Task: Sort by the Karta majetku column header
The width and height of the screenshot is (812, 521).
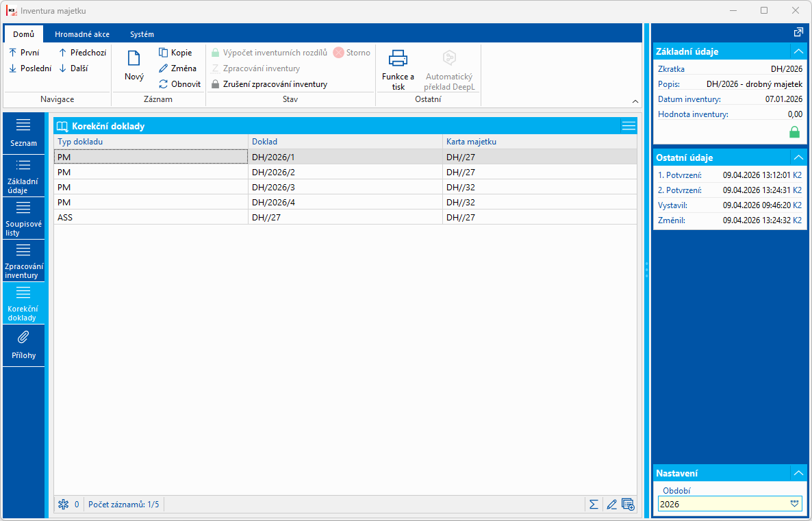Action: (540, 142)
